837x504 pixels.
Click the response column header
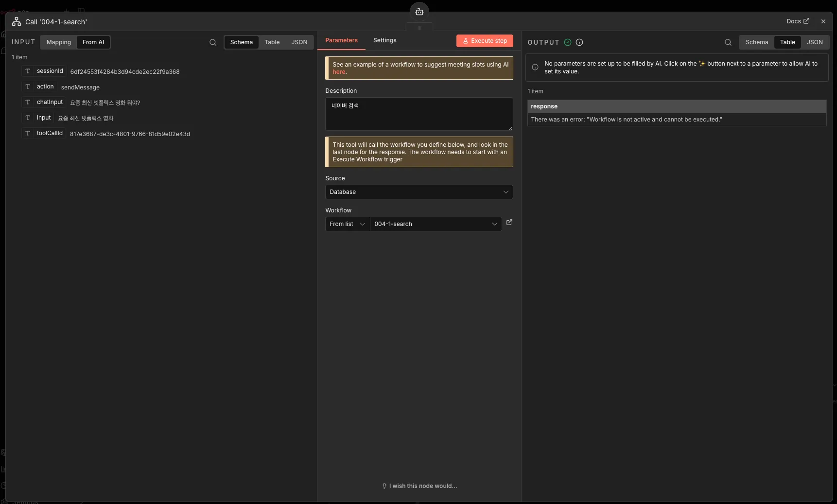pos(677,106)
